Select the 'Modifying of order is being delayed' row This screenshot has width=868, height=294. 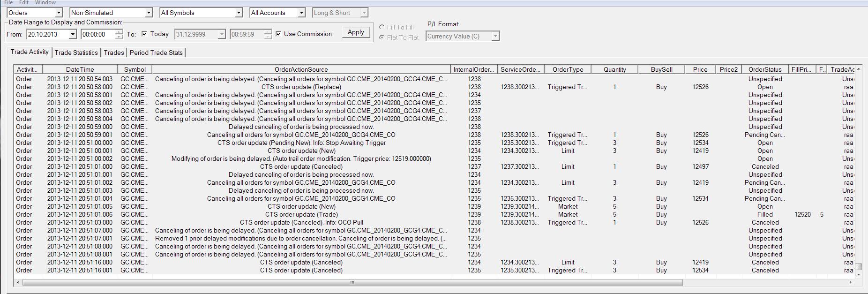434,158
